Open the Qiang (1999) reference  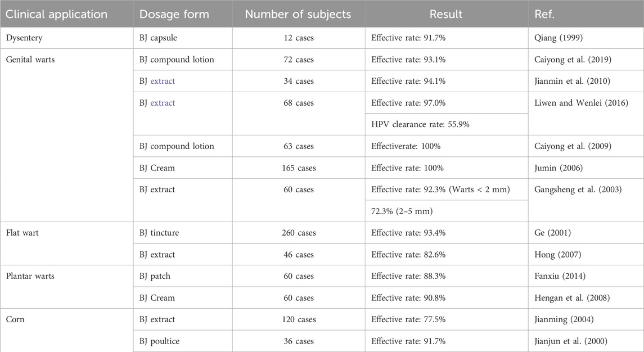[x=558, y=38]
